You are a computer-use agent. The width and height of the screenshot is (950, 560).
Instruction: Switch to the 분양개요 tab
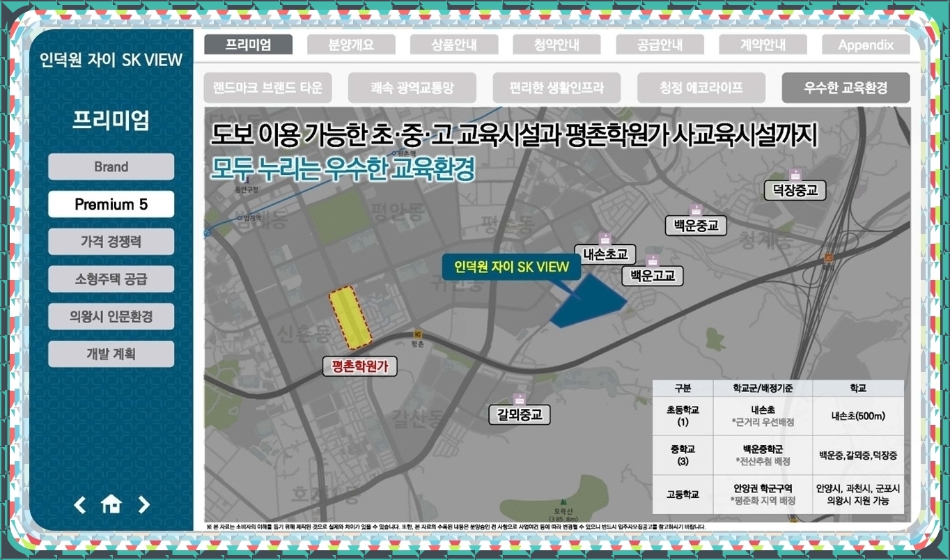(351, 45)
